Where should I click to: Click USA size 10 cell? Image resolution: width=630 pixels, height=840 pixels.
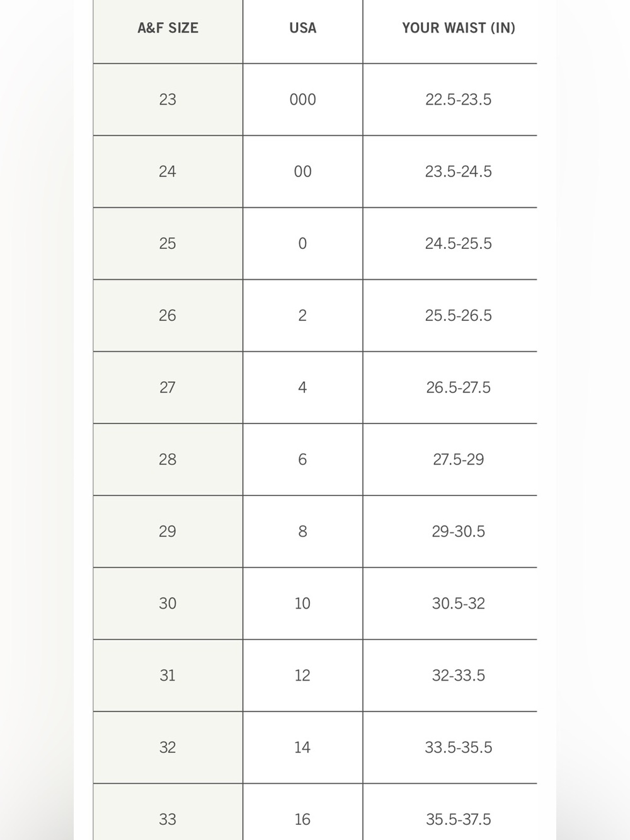[x=303, y=604]
